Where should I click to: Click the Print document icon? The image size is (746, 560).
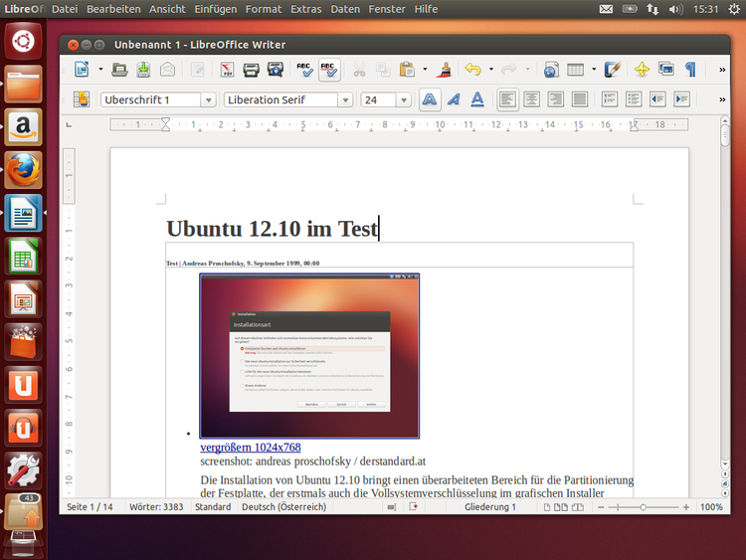click(252, 70)
